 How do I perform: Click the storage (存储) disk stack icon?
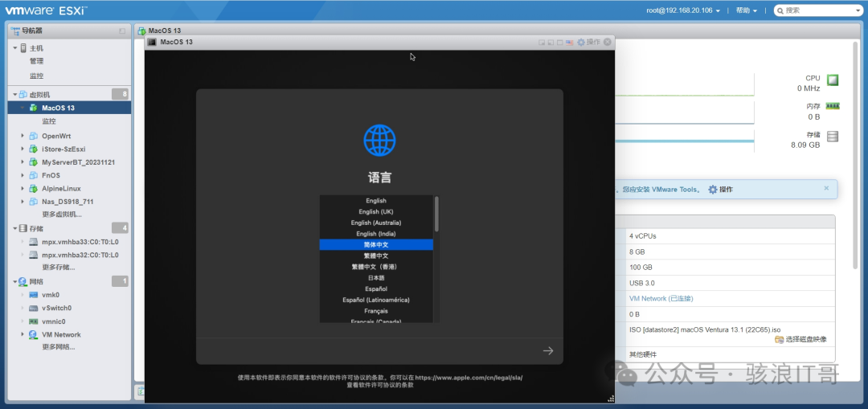pos(832,137)
